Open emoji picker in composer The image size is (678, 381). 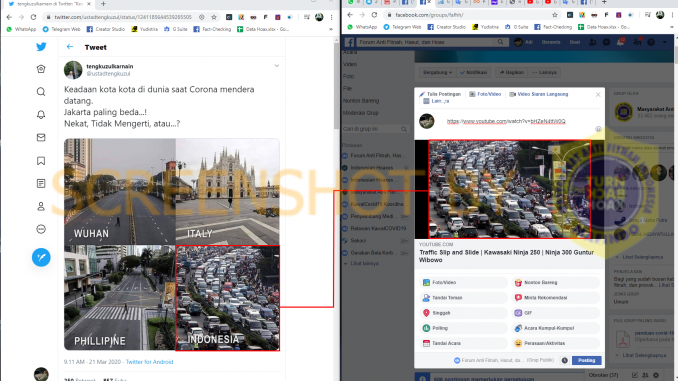(598, 129)
